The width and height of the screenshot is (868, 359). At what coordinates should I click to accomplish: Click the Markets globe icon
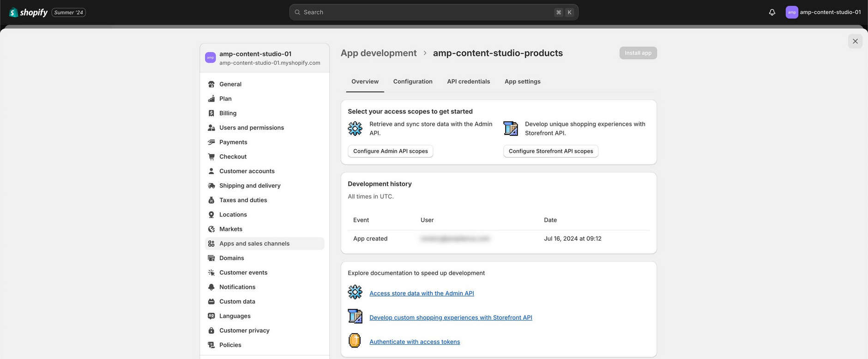click(211, 229)
